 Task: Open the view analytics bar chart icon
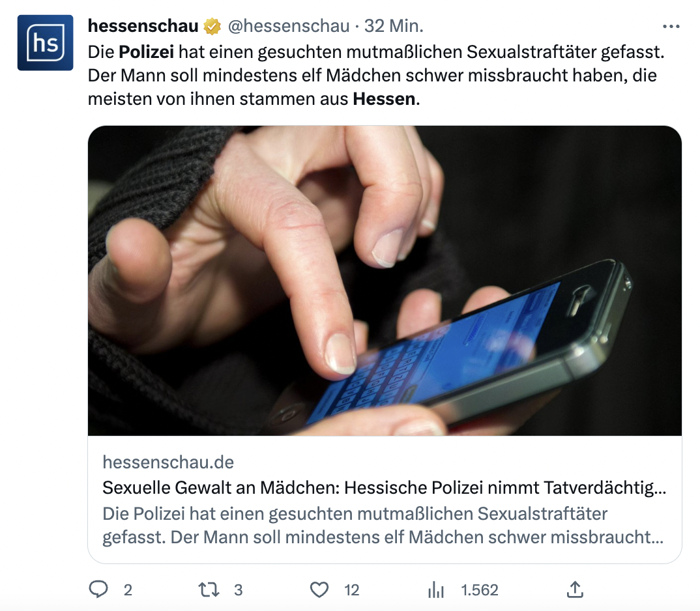[x=436, y=590]
